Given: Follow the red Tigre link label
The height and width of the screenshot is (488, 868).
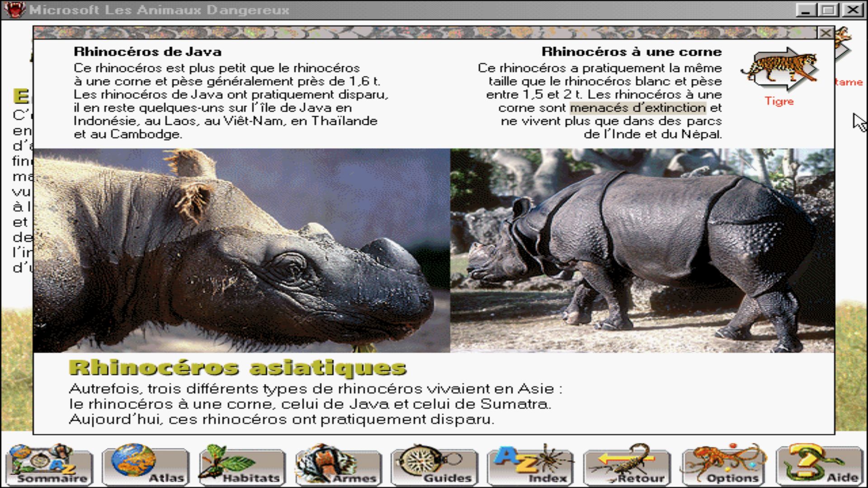Looking at the screenshot, I should (x=779, y=101).
